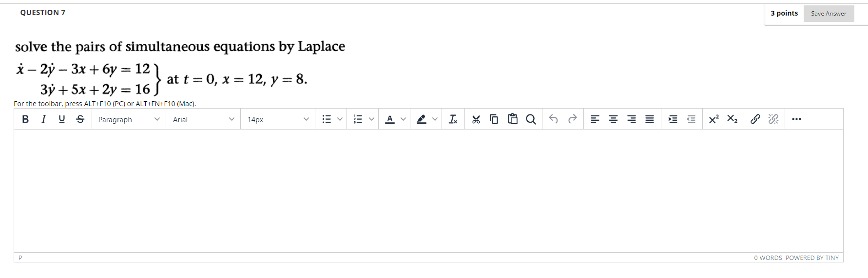Expand numbered list style options
This screenshot has height=278, width=868.
pyautogui.click(x=371, y=119)
